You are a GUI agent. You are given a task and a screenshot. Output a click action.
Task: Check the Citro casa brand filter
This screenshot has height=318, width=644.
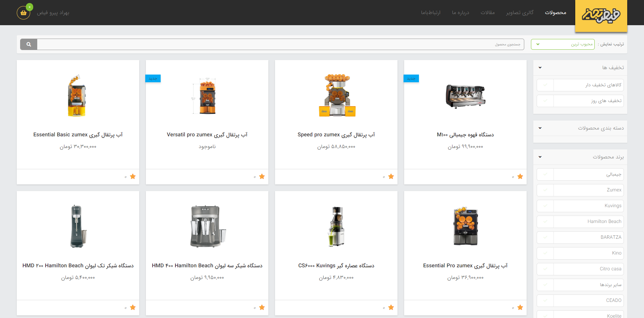pyautogui.click(x=545, y=269)
